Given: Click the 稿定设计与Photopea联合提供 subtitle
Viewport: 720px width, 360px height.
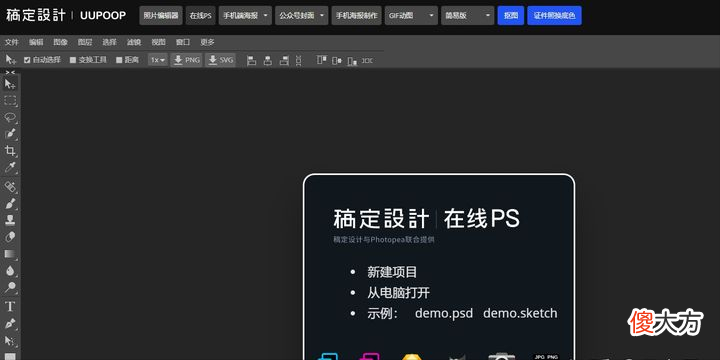Looking at the screenshot, I should click(x=383, y=240).
